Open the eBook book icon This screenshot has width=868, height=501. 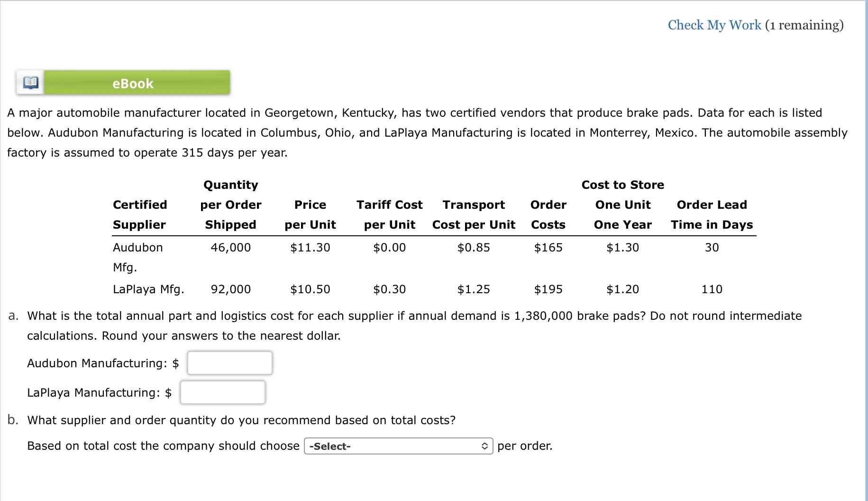coord(30,83)
